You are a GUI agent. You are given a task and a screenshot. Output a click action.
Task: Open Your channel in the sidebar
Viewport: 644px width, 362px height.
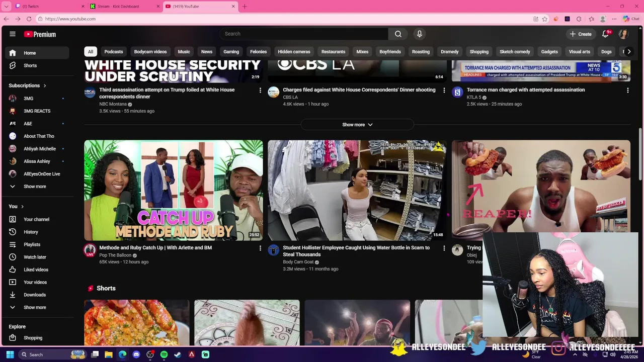coord(36,219)
